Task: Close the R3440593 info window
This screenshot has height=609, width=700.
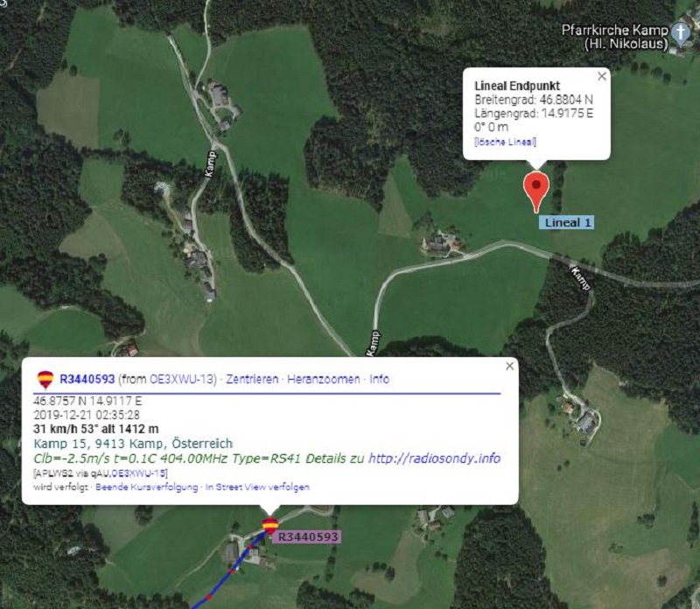Action: pos(510,366)
